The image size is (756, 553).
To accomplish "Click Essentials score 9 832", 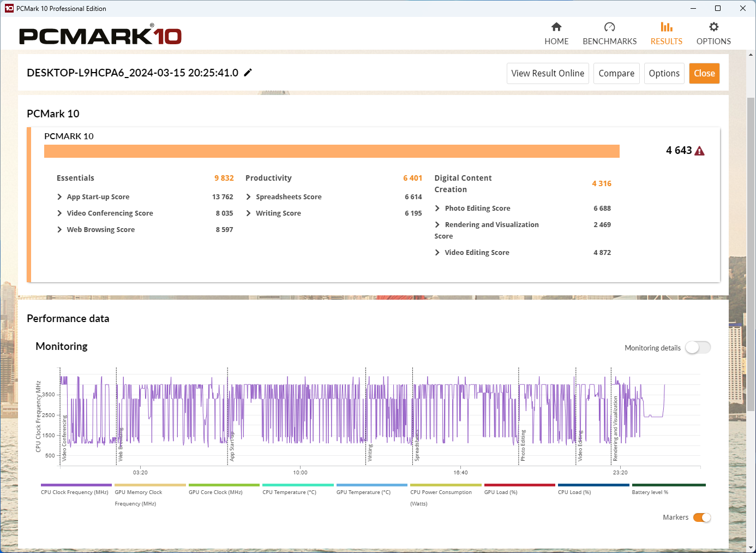I will (224, 178).
